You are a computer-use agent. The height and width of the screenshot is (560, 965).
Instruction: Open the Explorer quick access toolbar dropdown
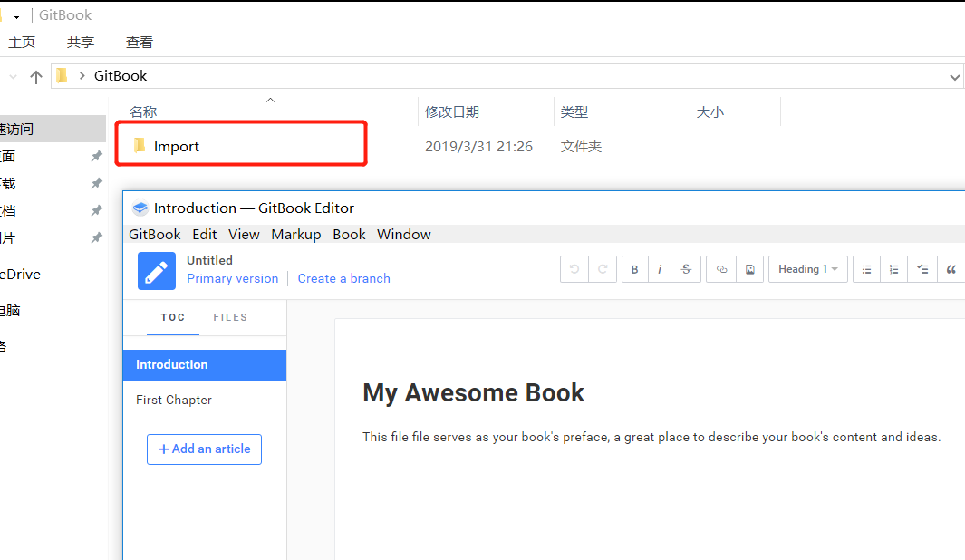[x=16, y=16]
